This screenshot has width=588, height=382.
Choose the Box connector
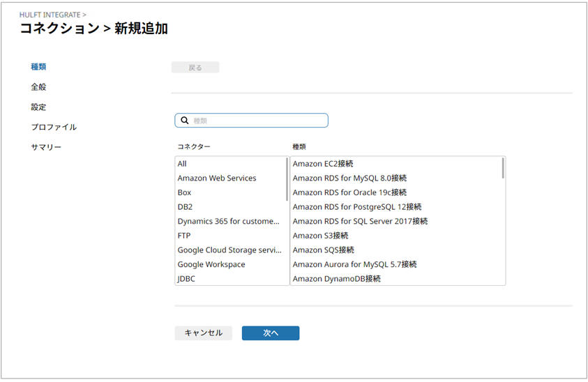click(184, 192)
